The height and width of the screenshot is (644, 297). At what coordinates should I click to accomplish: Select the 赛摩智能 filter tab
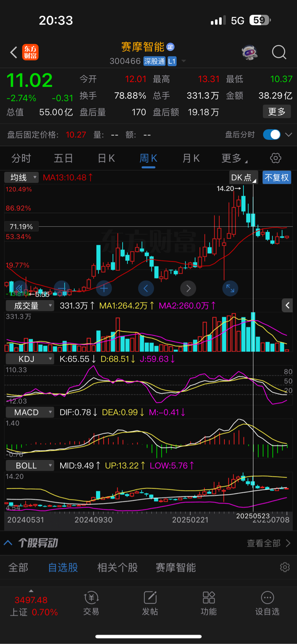click(x=176, y=567)
